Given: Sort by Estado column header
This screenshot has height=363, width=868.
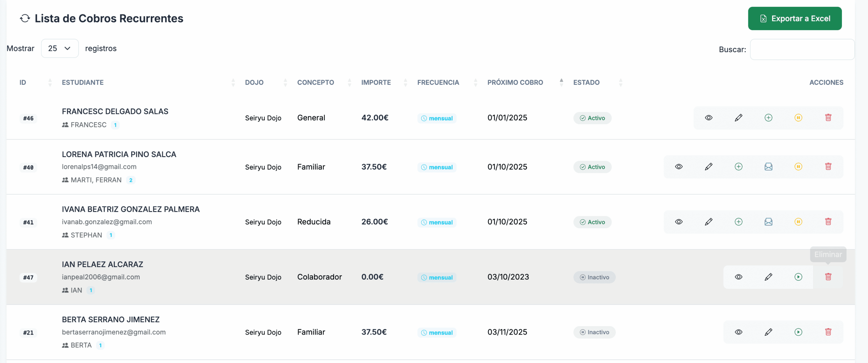Looking at the screenshot, I should [x=586, y=82].
